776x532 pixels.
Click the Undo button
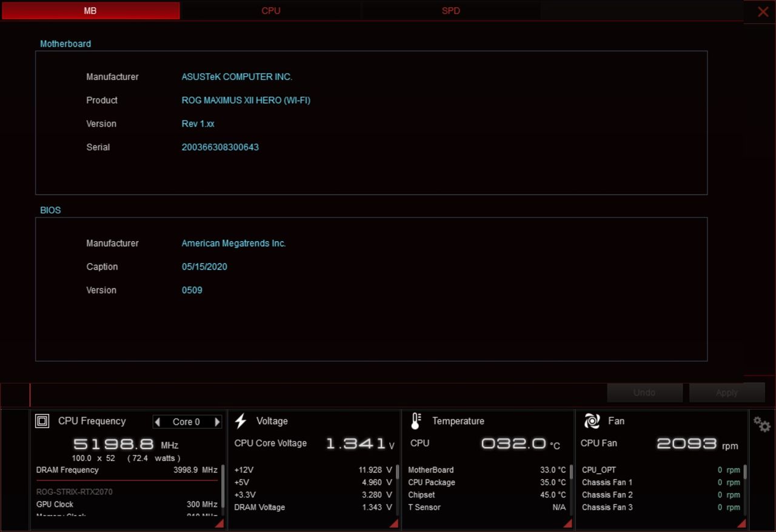pyautogui.click(x=644, y=393)
